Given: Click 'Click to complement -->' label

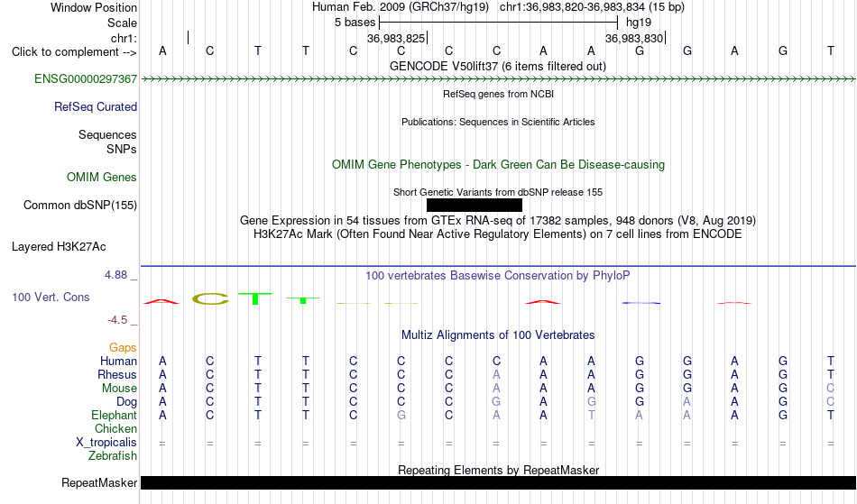Looking at the screenshot, I should (x=74, y=52).
